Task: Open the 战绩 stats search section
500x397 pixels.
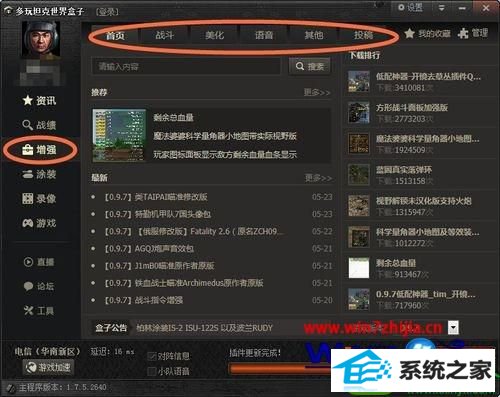Action: [39, 125]
